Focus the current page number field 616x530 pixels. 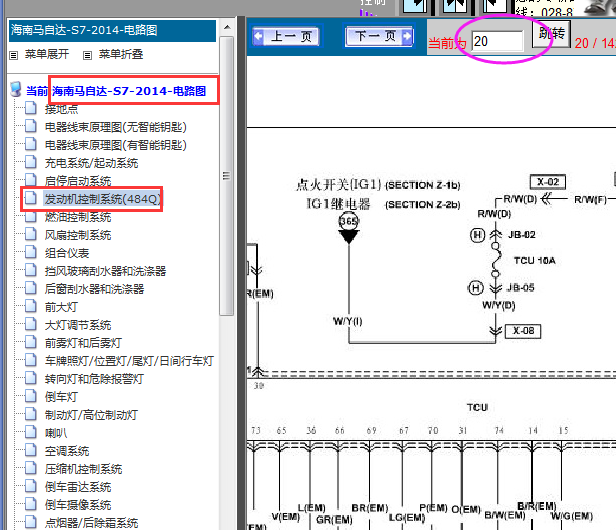[x=497, y=41]
